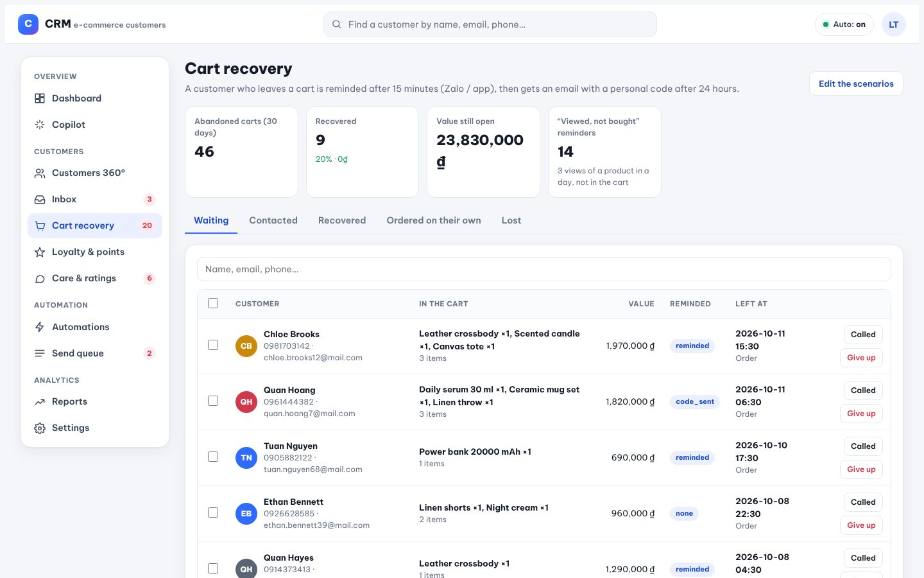Click the none status pill
This screenshot has width=924, height=578.
[685, 513]
